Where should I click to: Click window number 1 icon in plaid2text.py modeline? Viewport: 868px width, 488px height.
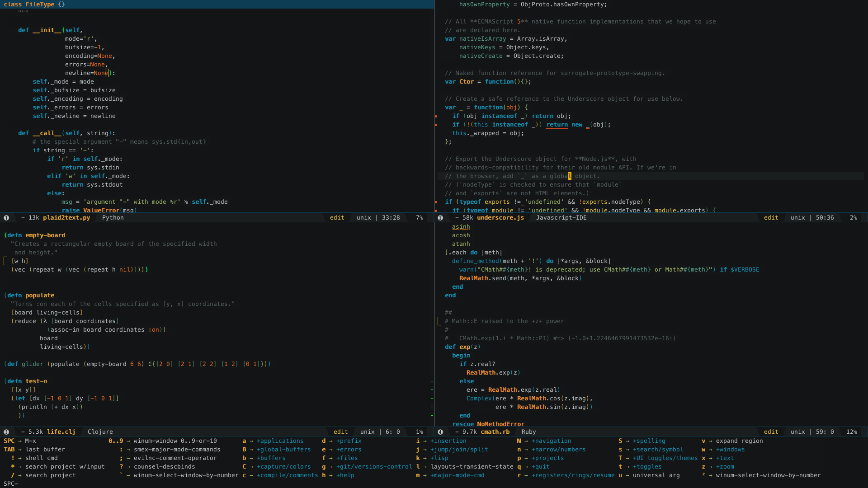(x=6, y=218)
